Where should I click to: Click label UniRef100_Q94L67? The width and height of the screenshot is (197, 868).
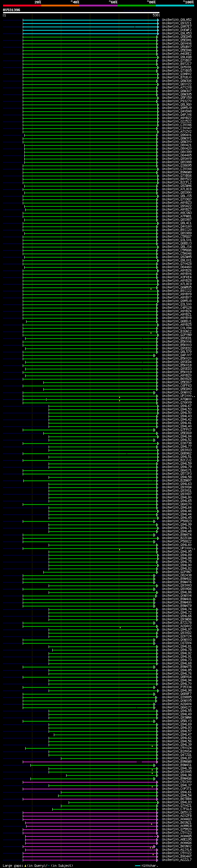coord(176,406)
